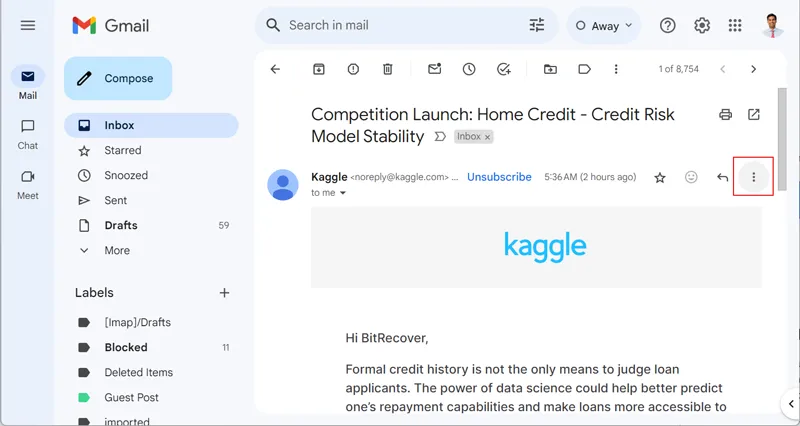Delete the email with the trash icon

pyautogui.click(x=388, y=69)
